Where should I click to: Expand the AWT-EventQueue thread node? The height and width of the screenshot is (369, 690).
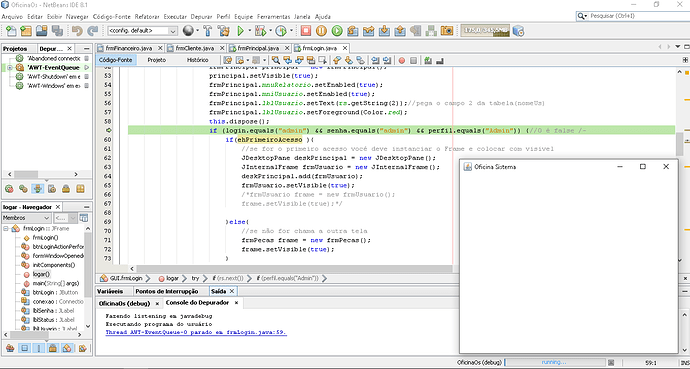pyautogui.click(x=10, y=68)
